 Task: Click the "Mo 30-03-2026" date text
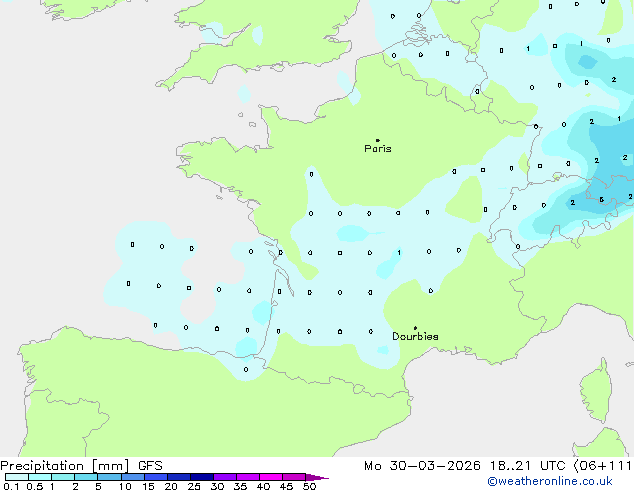click(x=422, y=466)
